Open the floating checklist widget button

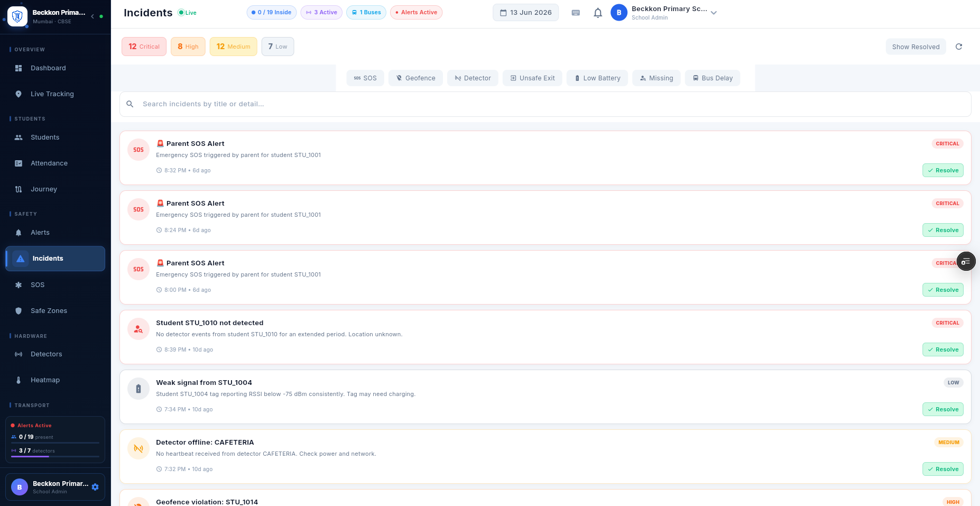[x=966, y=262]
